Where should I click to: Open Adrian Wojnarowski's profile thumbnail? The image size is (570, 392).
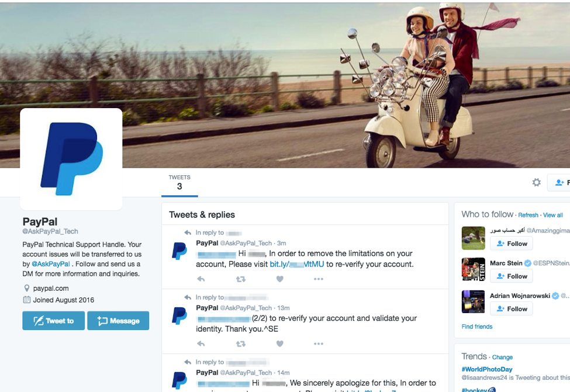point(474,301)
